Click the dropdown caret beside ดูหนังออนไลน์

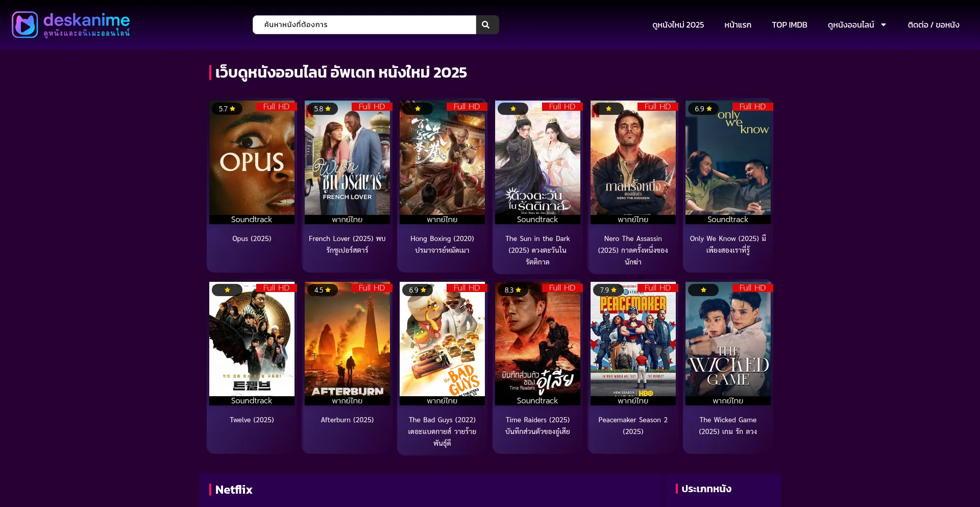tap(884, 25)
